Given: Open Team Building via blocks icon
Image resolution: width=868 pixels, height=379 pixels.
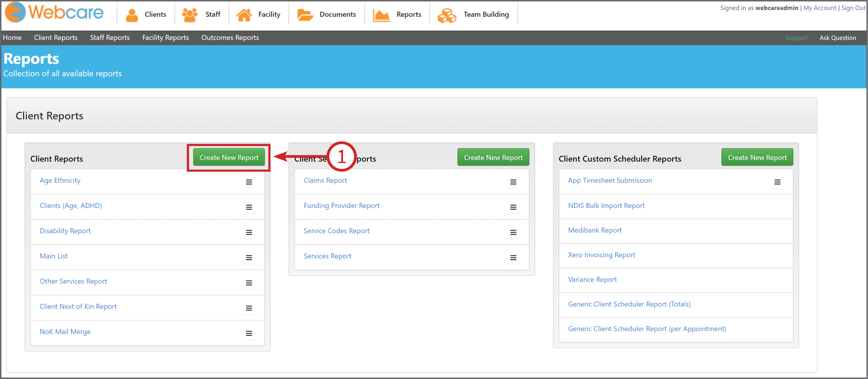Looking at the screenshot, I should tap(447, 14).
